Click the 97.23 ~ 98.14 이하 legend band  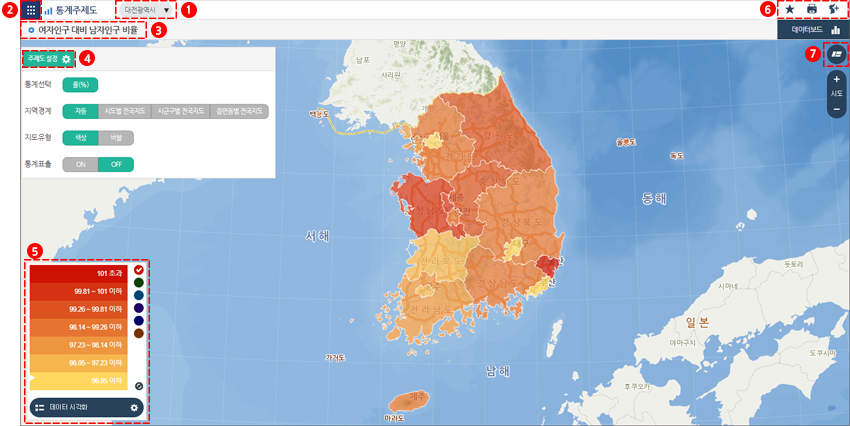coord(79,345)
